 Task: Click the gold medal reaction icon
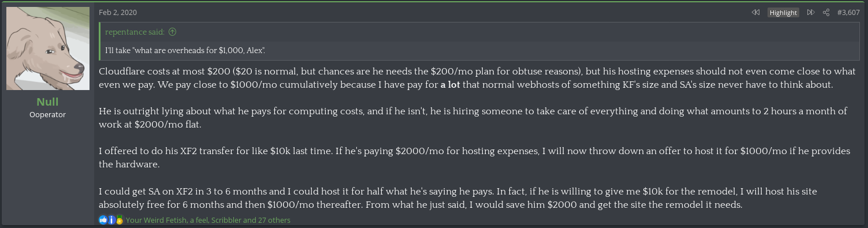(x=120, y=220)
